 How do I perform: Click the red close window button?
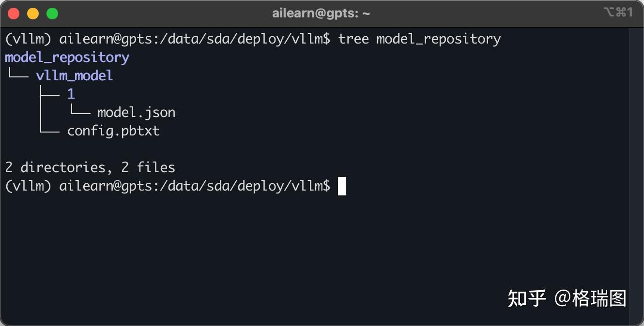pyautogui.click(x=14, y=14)
